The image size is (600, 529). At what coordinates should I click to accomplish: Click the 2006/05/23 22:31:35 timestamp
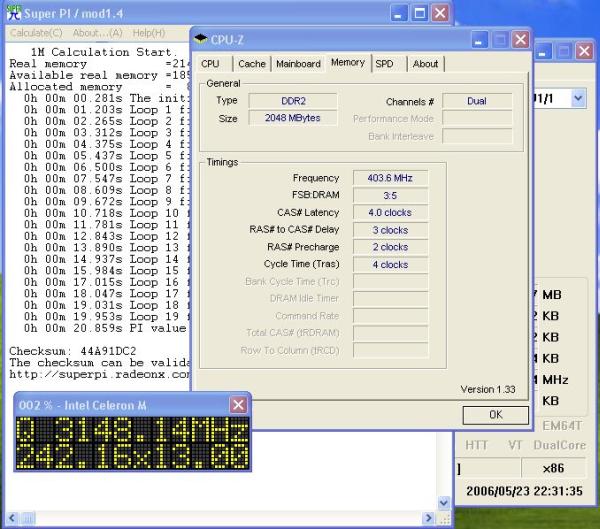pos(524,491)
